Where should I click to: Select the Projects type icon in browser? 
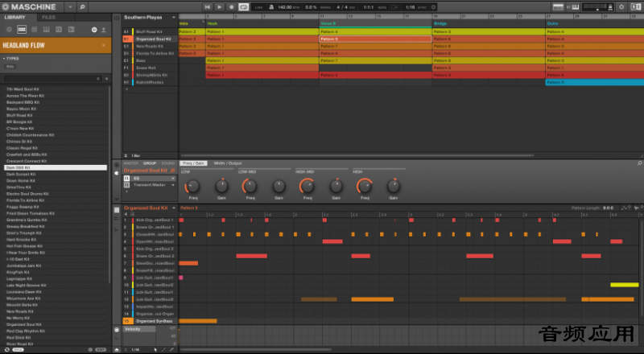[9, 30]
